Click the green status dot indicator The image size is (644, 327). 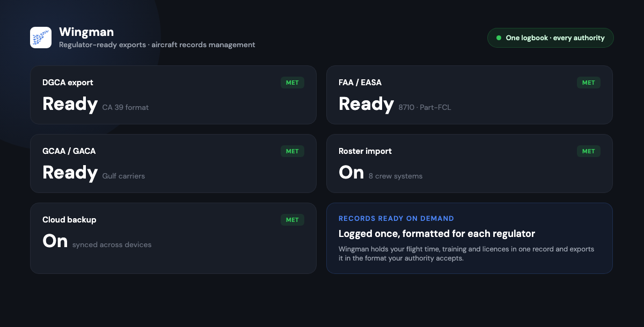499,38
